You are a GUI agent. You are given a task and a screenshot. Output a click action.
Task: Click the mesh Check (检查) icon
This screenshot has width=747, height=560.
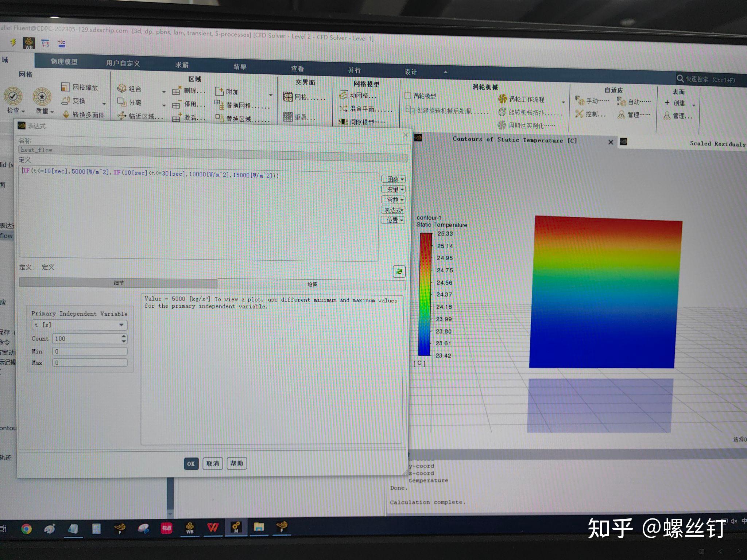13,96
